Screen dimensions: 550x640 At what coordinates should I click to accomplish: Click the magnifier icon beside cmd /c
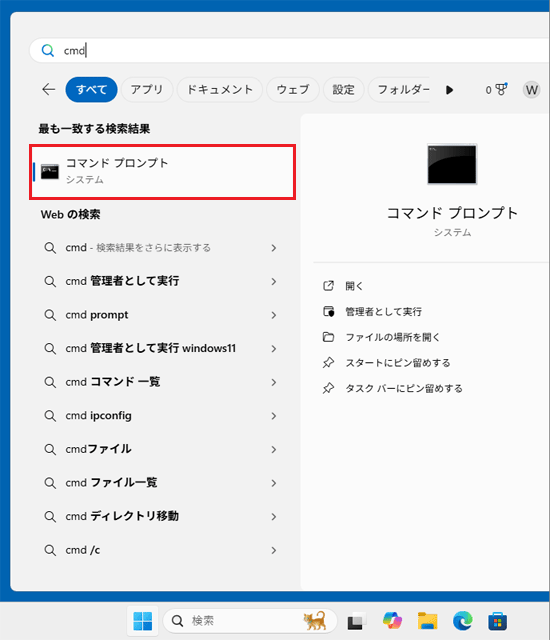pos(50,550)
